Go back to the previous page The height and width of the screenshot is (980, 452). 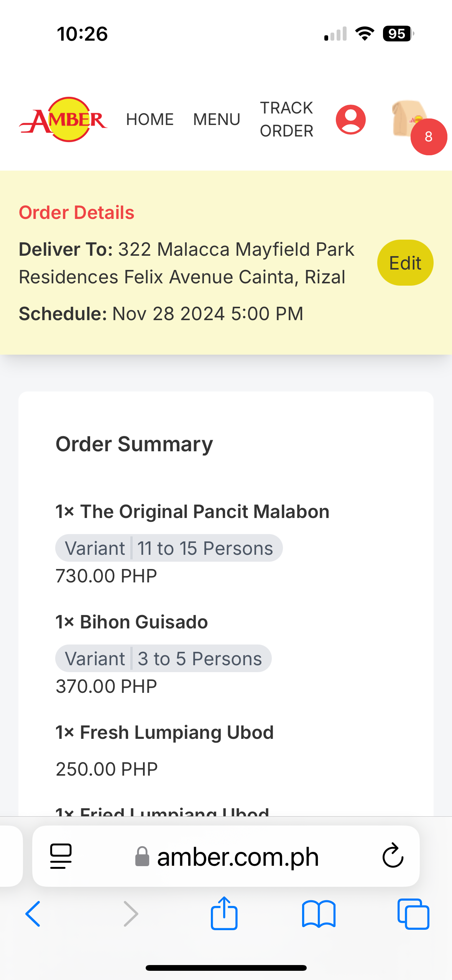tap(33, 914)
